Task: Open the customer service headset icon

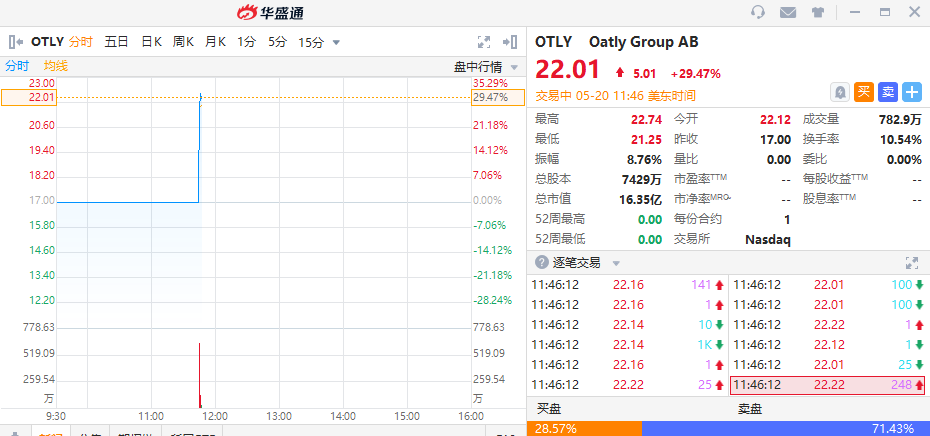Action: (757, 12)
